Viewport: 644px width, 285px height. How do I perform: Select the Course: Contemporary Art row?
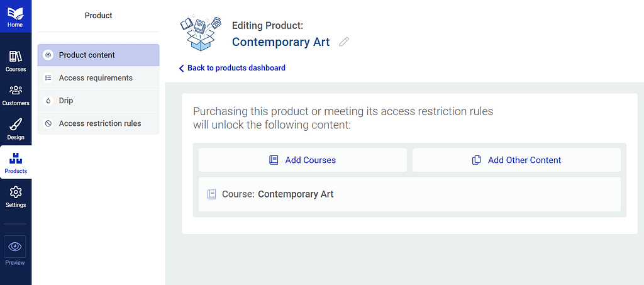click(409, 194)
